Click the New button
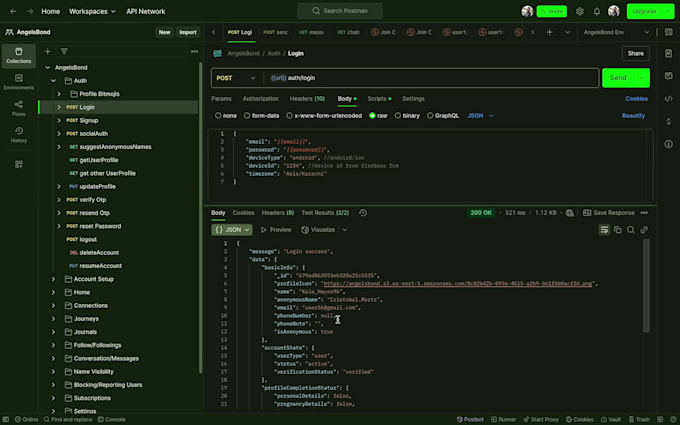The image size is (680, 425). pos(164,32)
